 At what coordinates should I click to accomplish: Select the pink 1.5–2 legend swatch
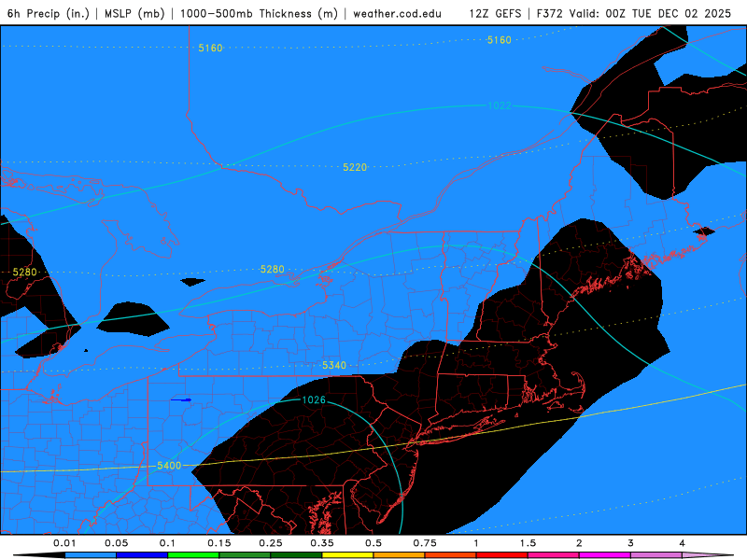pos(554,555)
